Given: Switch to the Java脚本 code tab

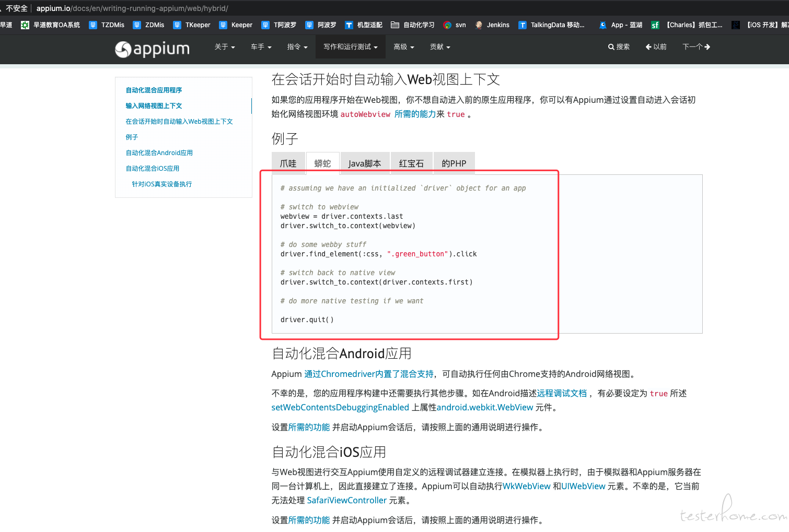Looking at the screenshot, I should 365,163.
